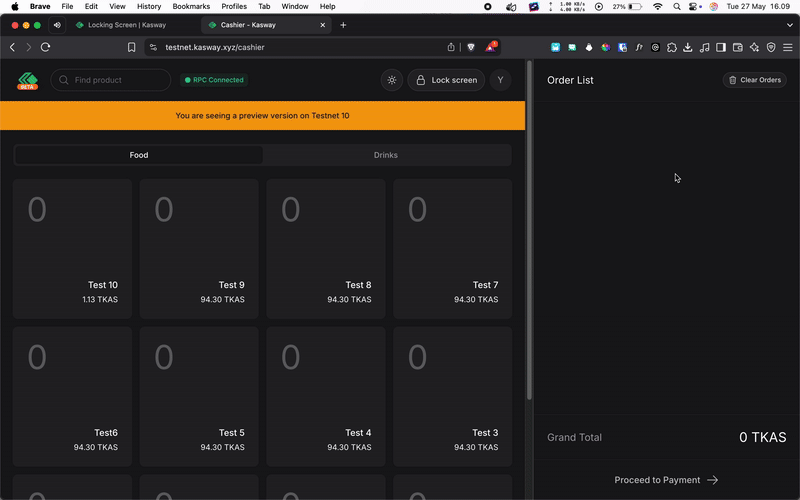Add Test 10 product to the order
Image resolution: width=800 pixels, height=500 pixels.
coord(72,249)
